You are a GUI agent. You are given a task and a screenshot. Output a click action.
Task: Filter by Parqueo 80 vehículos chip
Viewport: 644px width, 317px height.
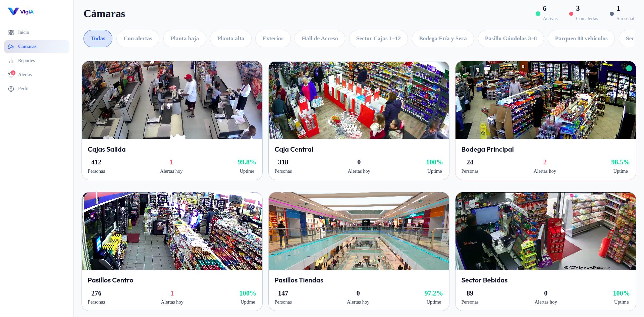581,39
